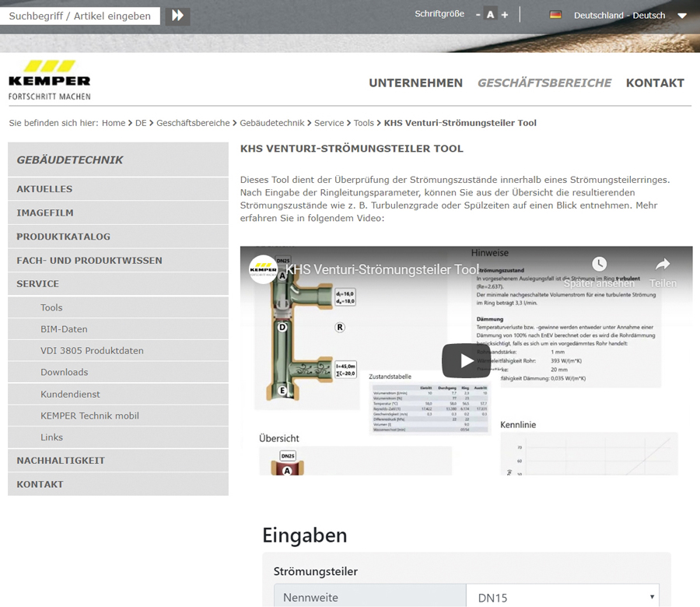Click Geschäftsbereiche breadcrumb link
700x607 pixels.
[193, 123]
